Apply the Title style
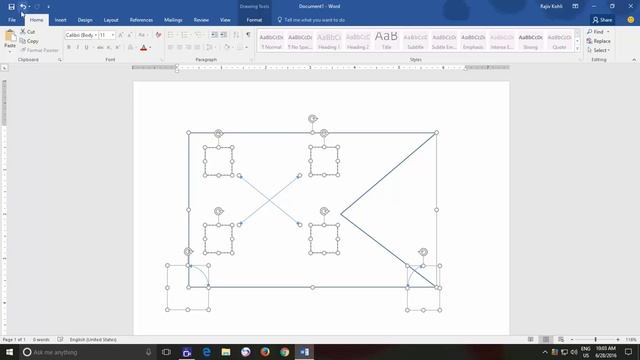 click(387, 41)
